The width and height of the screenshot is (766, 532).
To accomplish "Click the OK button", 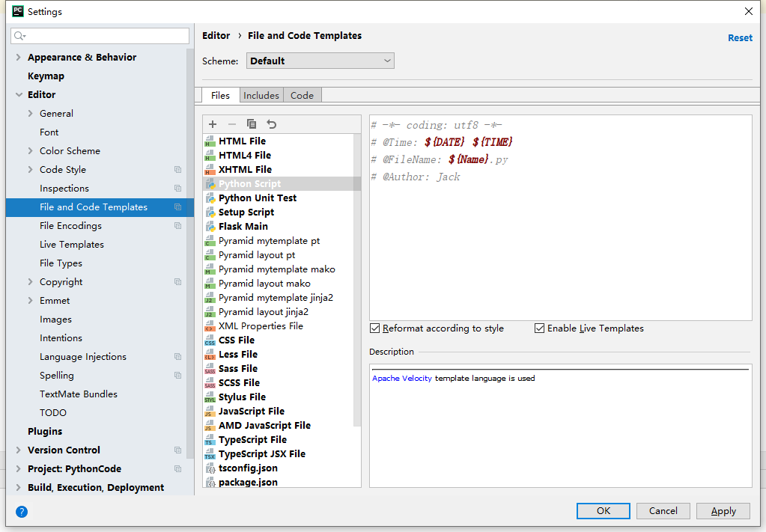I will point(604,511).
